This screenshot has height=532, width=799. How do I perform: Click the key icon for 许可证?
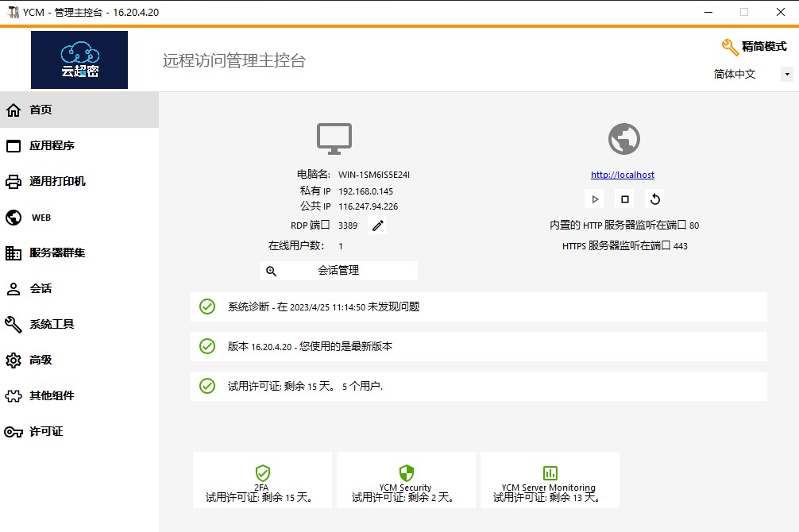coord(14,432)
